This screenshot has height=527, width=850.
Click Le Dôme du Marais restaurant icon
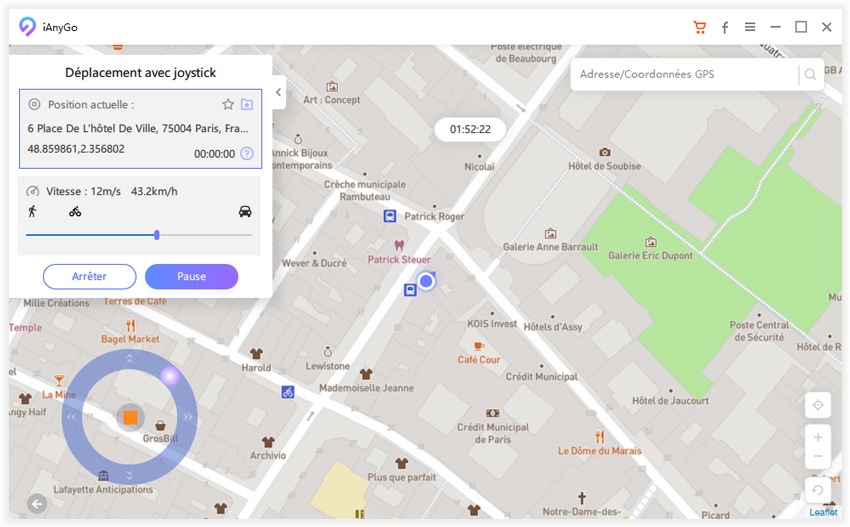pos(600,436)
